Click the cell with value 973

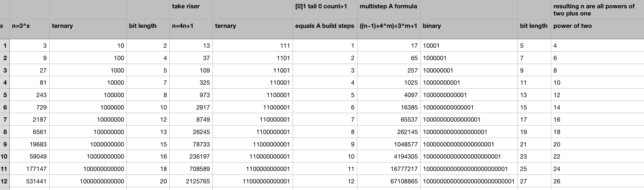click(191, 95)
